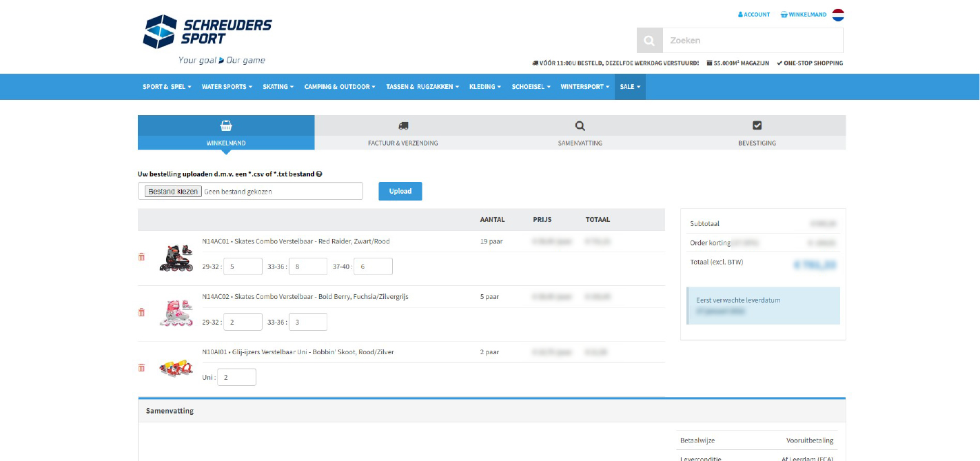Delete Red Raider skates with trash icon
This screenshot has width=980, height=461.
142,257
